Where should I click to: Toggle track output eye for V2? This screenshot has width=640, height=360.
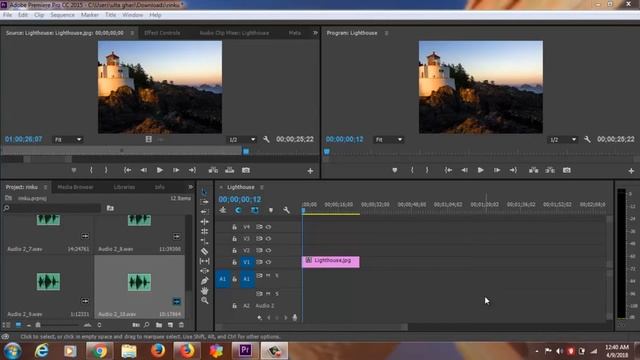pos(268,250)
